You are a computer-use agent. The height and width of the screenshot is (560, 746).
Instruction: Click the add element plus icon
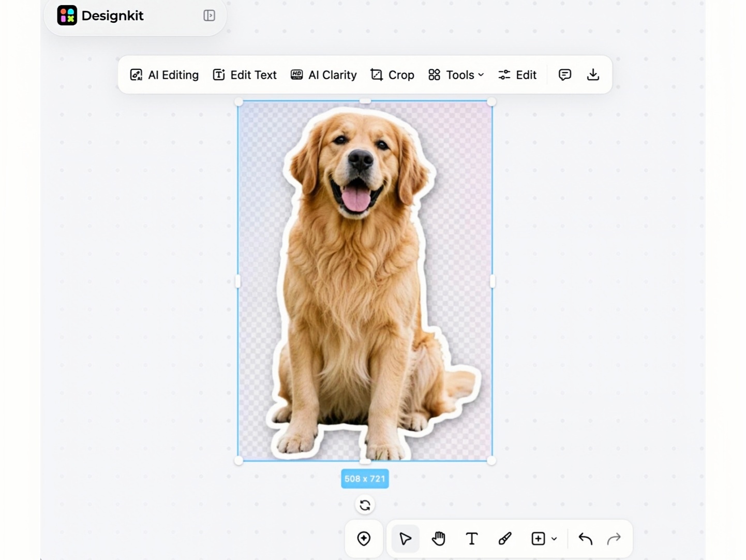tap(538, 539)
